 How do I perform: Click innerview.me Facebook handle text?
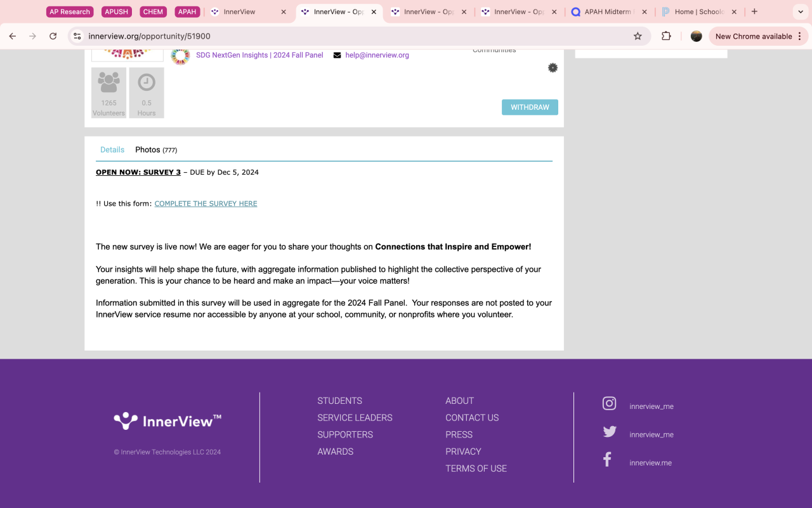(650, 463)
